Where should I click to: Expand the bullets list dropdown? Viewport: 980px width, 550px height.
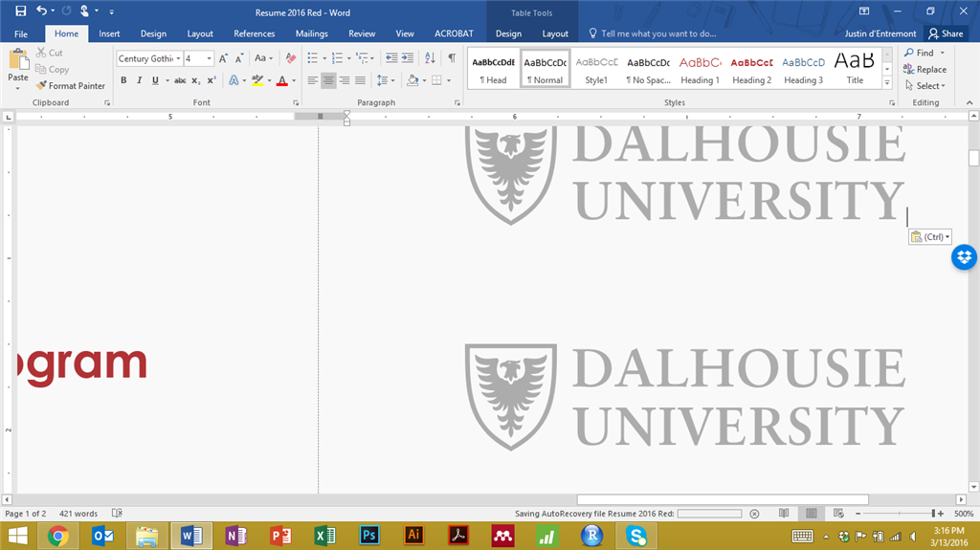[324, 58]
